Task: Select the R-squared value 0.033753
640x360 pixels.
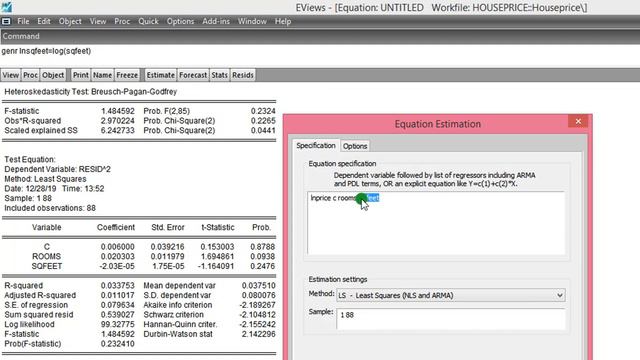Action: coord(118,286)
